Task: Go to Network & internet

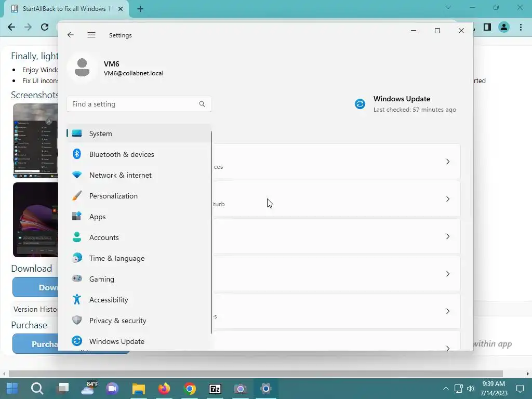Action: coord(139,175)
